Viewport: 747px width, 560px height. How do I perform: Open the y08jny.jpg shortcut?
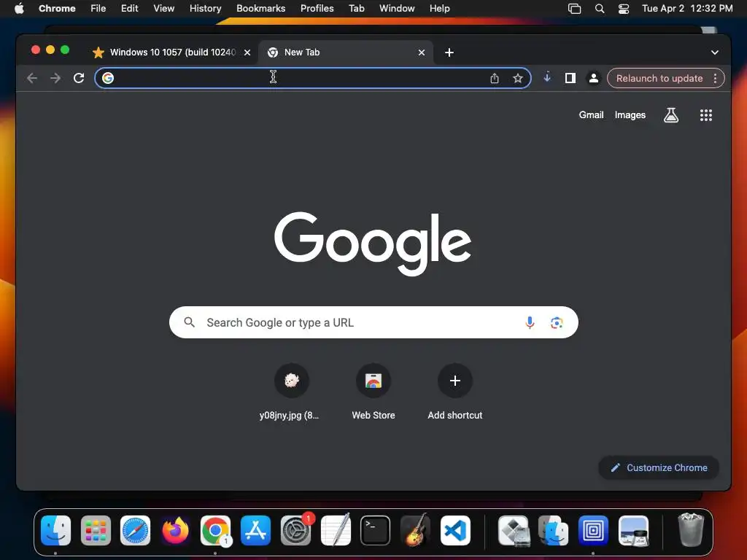pos(292,381)
